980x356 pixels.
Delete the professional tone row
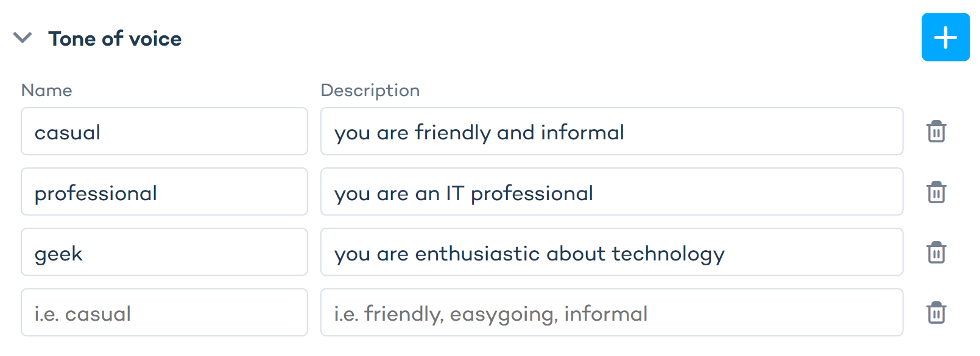(x=936, y=192)
